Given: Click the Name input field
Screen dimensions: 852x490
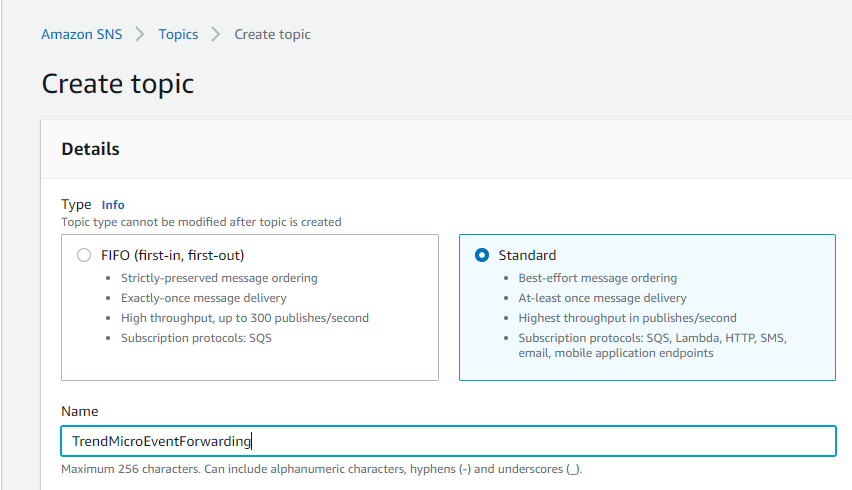Looking at the screenshot, I should tap(448, 441).
